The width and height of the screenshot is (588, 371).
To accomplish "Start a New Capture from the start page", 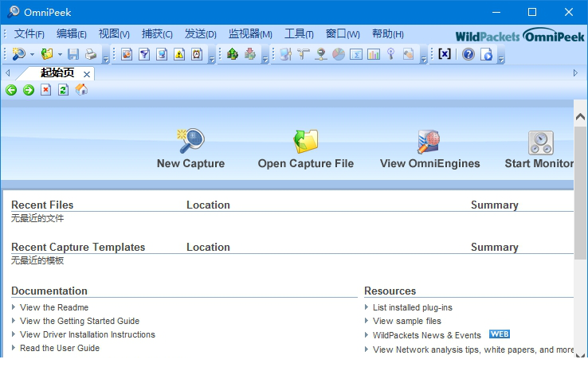I will pyautogui.click(x=191, y=148).
